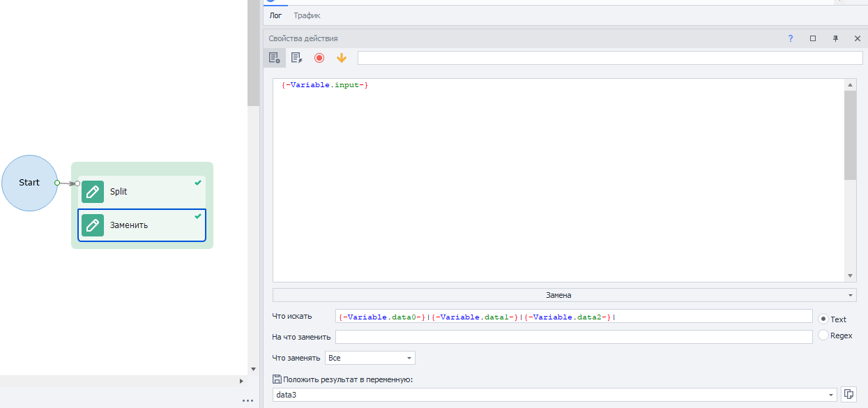This screenshot has height=408, width=868.
Task: Click the pencil icon on the Заменить action
Action: [93, 225]
